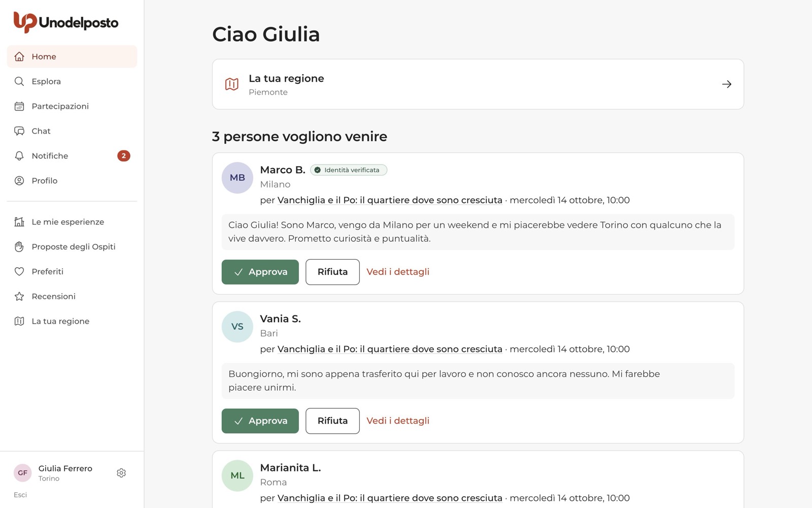812x508 pixels.
Task: Click the Recensioni star icon
Action: tap(19, 297)
